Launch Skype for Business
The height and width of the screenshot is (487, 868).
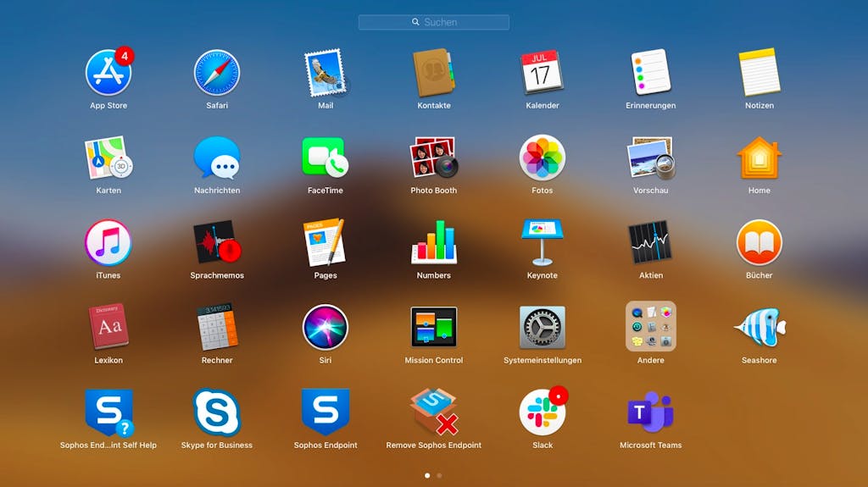tap(217, 412)
